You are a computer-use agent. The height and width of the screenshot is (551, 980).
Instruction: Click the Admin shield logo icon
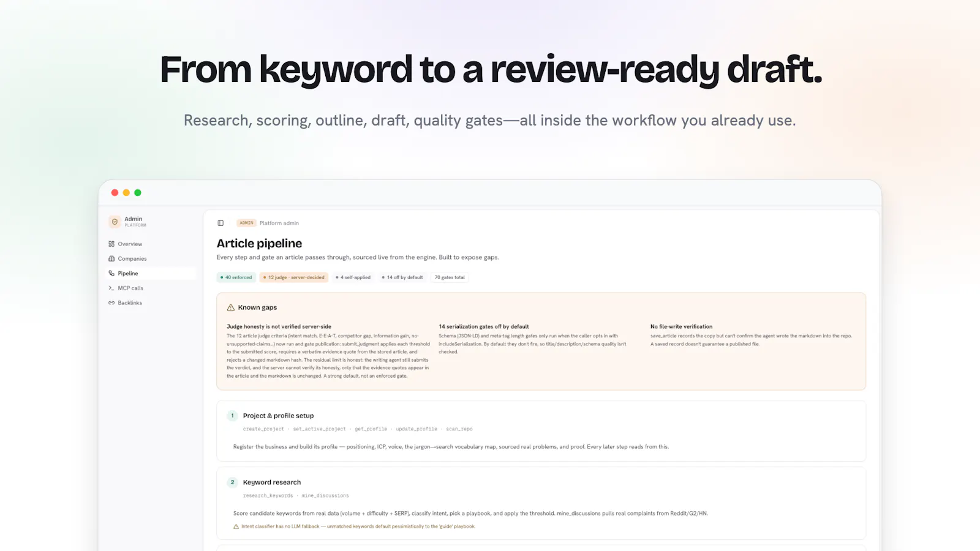coord(115,222)
